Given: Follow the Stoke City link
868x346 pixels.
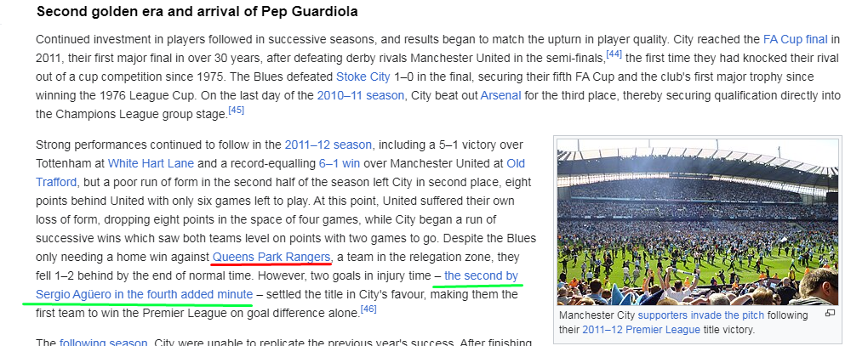Looking at the screenshot, I should pos(363,77).
